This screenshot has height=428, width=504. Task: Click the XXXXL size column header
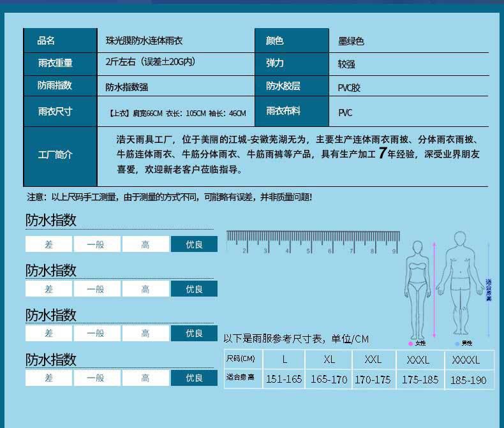point(466,360)
